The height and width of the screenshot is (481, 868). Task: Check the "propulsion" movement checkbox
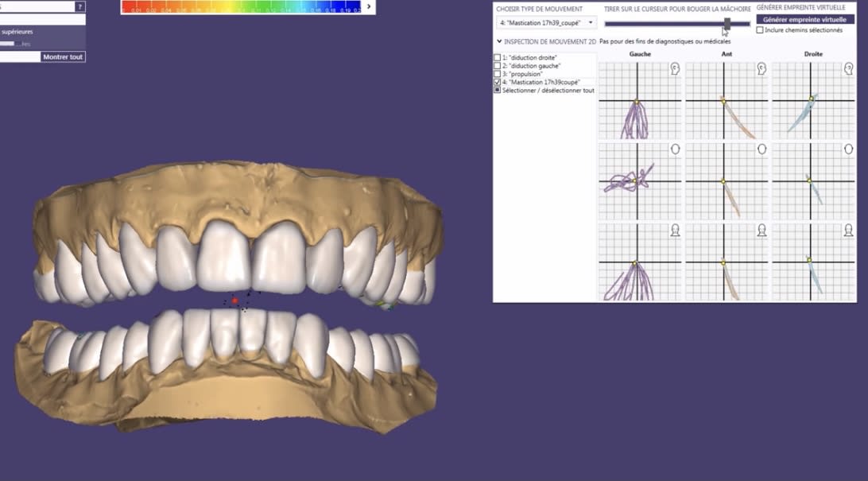pos(498,74)
